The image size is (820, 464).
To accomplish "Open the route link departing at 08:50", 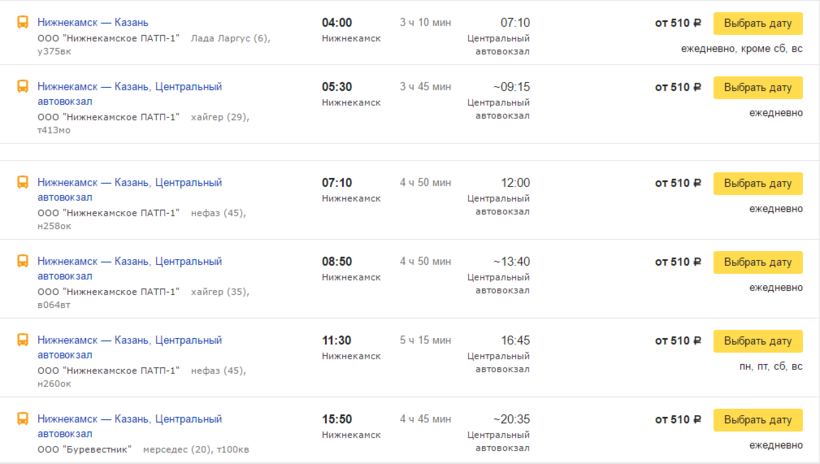I will 129,262.
